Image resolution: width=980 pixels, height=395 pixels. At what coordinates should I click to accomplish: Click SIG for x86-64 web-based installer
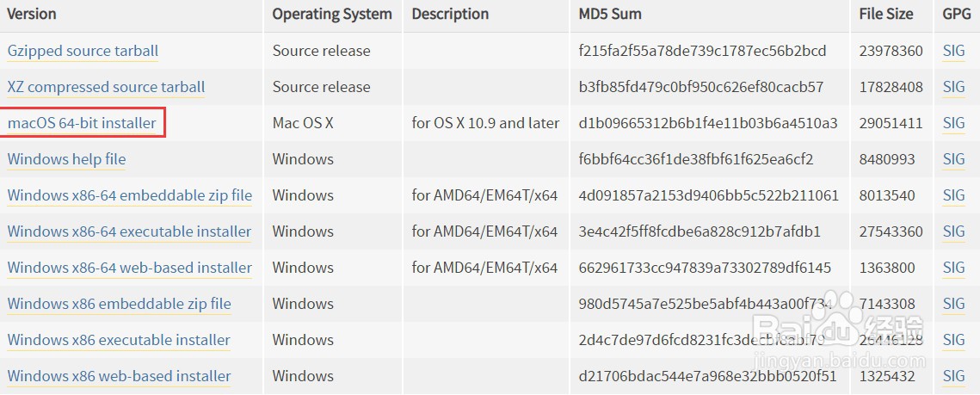coord(953,268)
